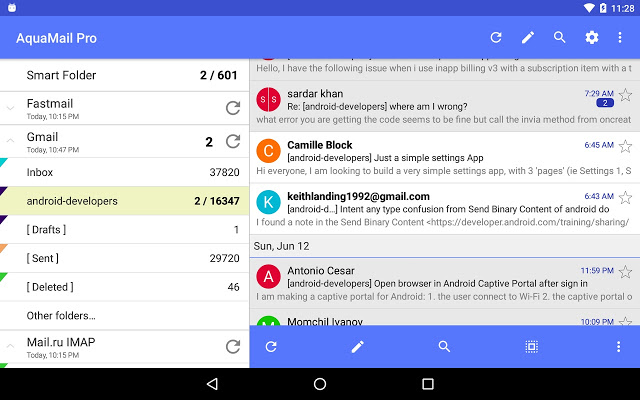Star the Camille Block message
Image resolution: width=640 pixels, height=400 pixels.
(626, 146)
